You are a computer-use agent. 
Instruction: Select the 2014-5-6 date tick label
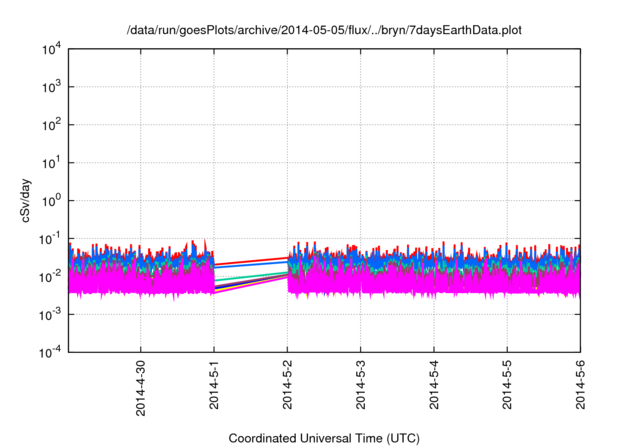coord(580,384)
